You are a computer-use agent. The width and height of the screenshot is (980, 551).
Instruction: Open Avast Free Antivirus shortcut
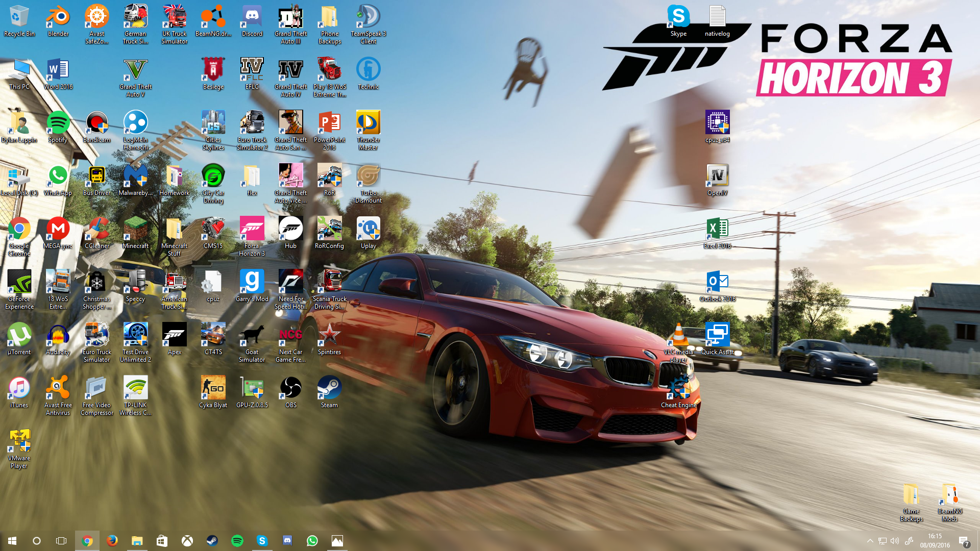click(58, 396)
